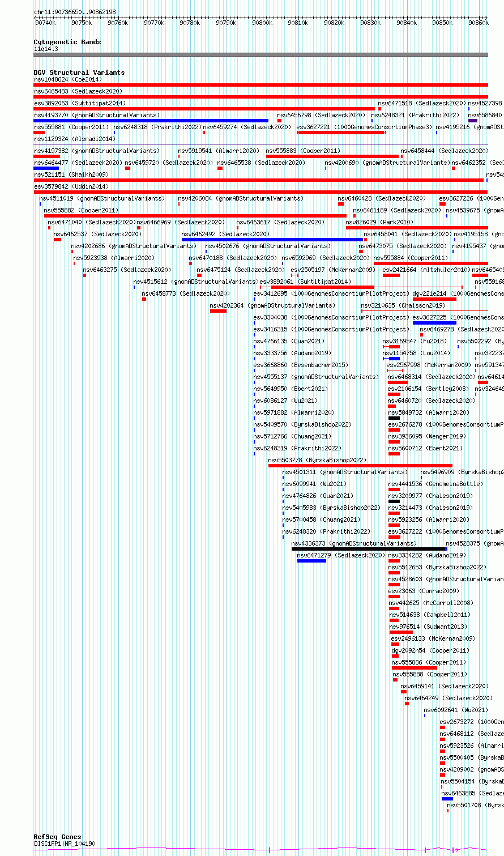Open variant nsv3210635 (Chaisson2019)
The height and width of the screenshot is (856, 504).
[x=404, y=305]
